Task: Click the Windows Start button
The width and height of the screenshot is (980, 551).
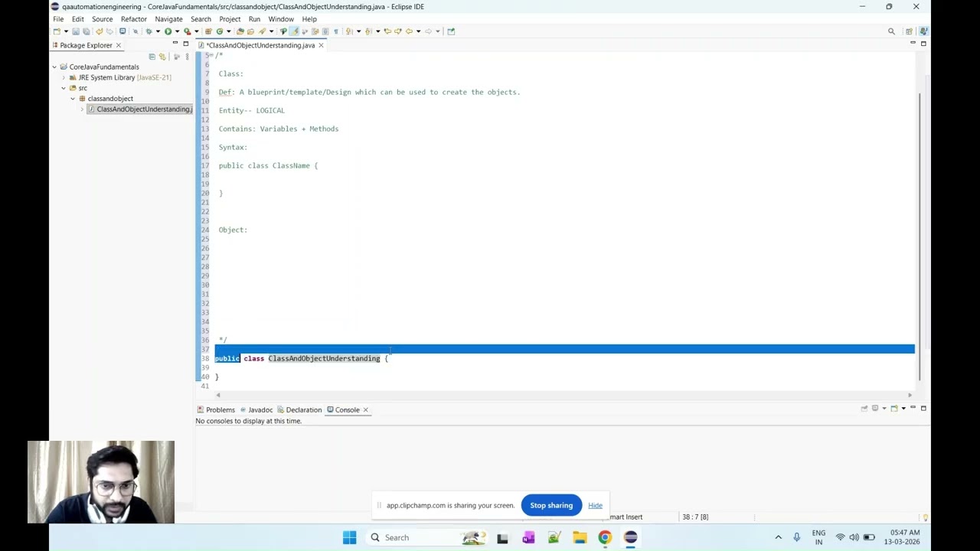Action: [349, 537]
